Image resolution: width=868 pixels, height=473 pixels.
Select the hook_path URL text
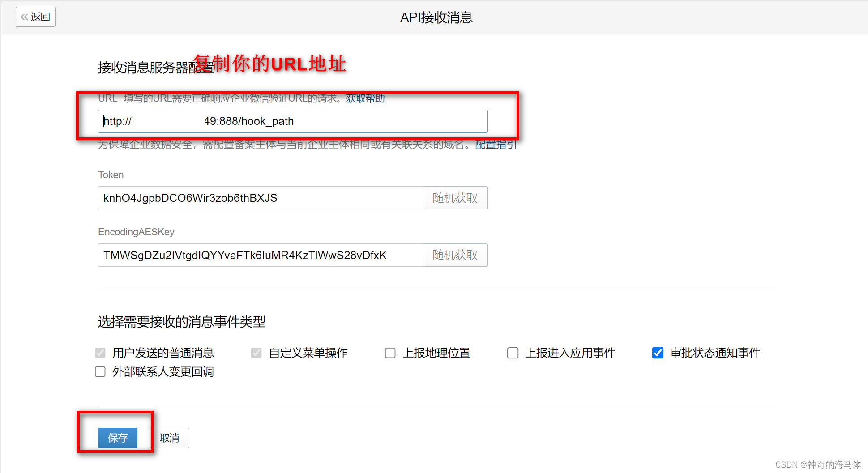tap(248, 121)
